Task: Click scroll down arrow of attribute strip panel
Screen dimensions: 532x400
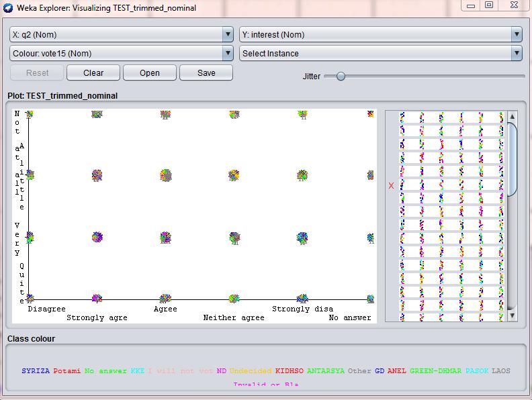Action: point(513,315)
